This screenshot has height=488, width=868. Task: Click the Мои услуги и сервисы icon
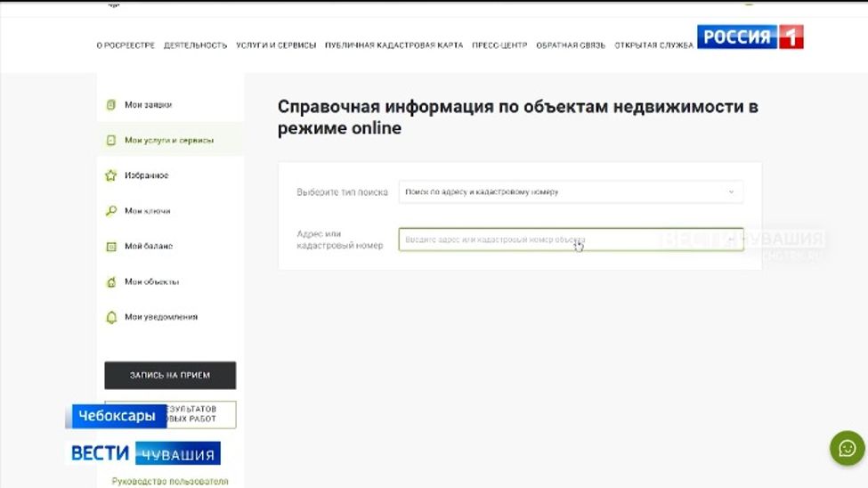pyautogui.click(x=111, y=140)
